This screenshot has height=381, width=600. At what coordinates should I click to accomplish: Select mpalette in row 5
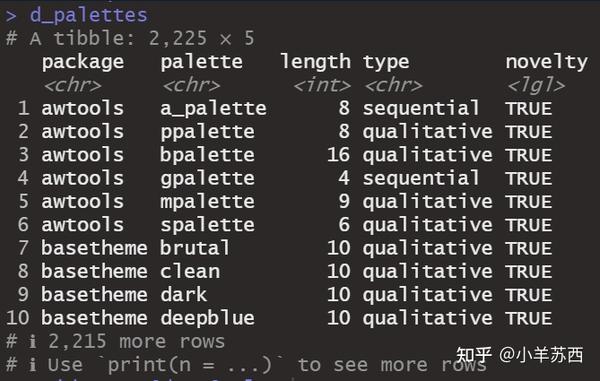pyautogui.click(x=207, y=202)
